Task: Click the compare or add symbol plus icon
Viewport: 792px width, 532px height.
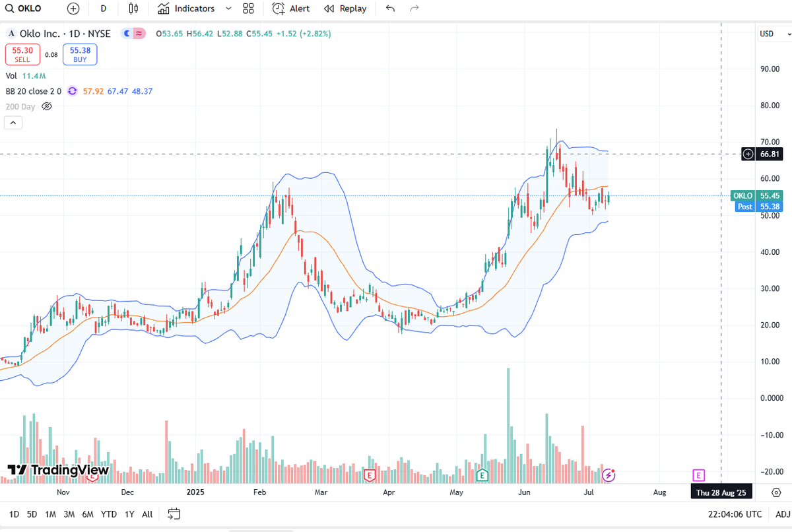Action: pos(73,9)
